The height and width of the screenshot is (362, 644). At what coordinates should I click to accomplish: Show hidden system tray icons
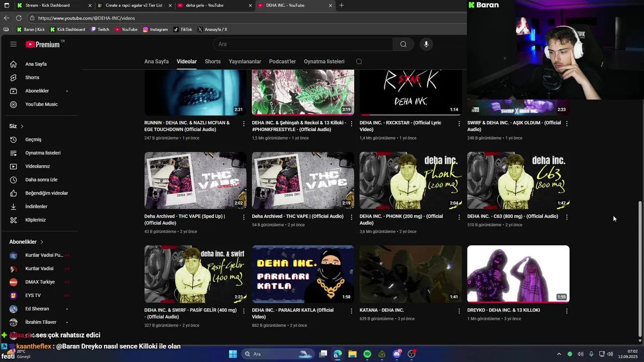click(558, 354)
